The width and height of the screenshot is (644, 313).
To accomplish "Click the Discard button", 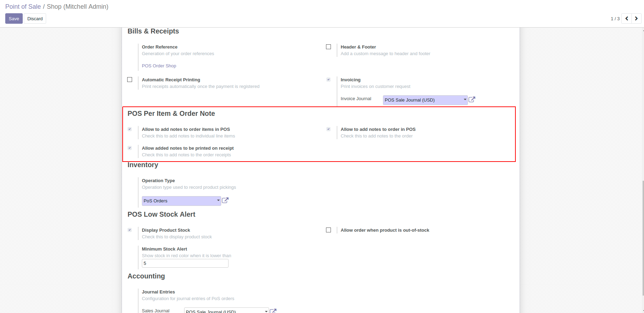I will (x=35, y=18).
